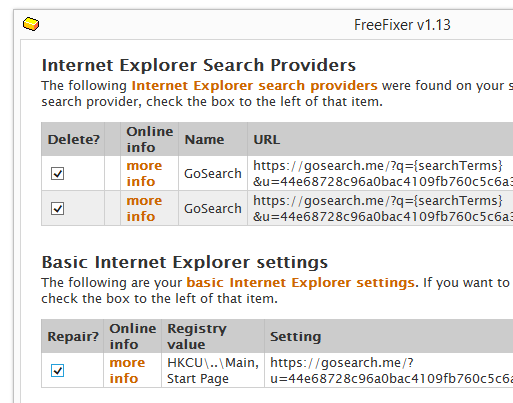Image resolution: width=513 pixels, height=403 pixels.
Task: Follow the basic Internet Explorer settings link
Action: tap(300, 283)
